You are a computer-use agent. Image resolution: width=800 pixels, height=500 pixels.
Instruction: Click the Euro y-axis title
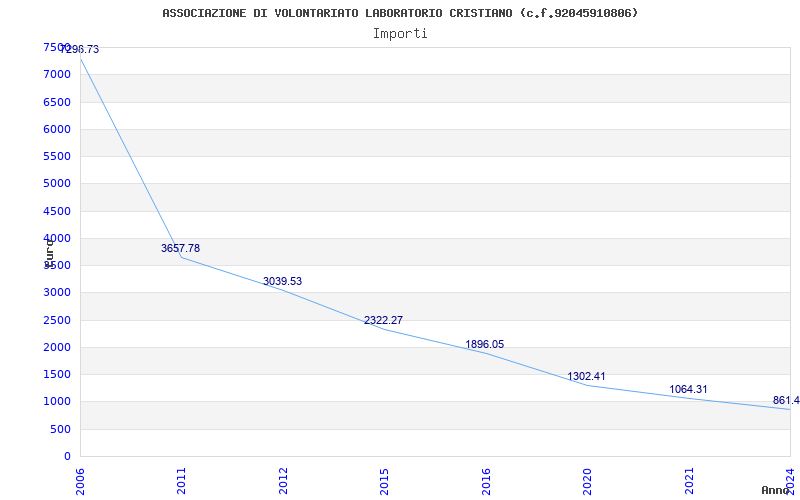coord(49,253)
